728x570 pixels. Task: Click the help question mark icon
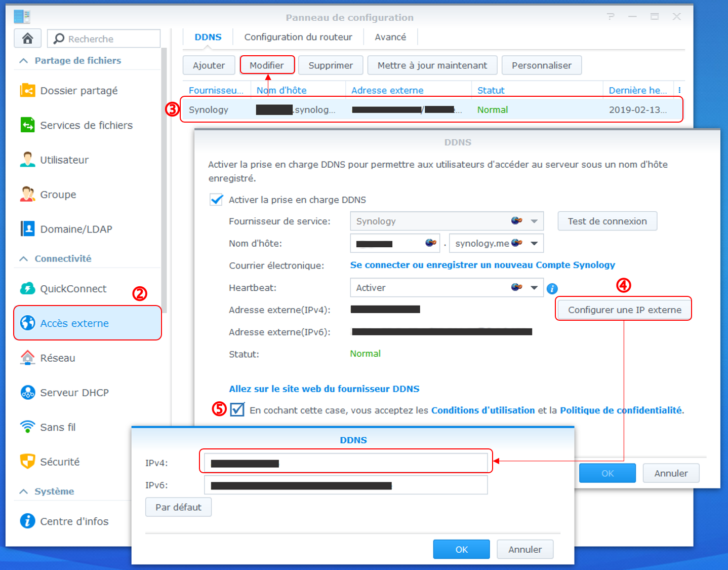pos(611,17)
